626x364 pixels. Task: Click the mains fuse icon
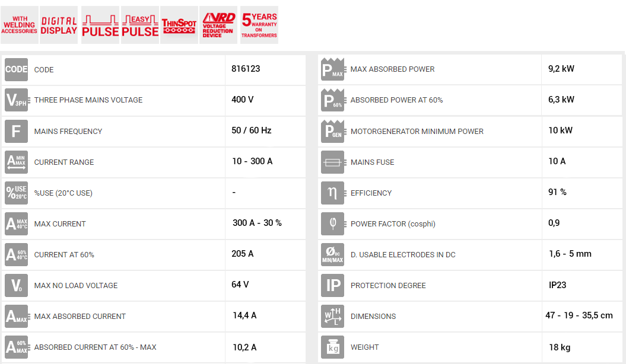(332, 162)
